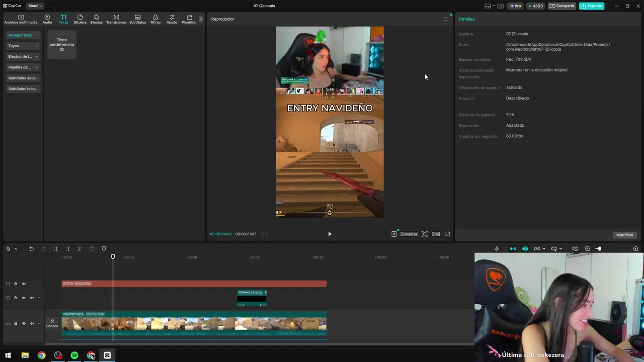Open the Subtítulos tab
This screenshot has height=362, width=644.
pos(137,19)
